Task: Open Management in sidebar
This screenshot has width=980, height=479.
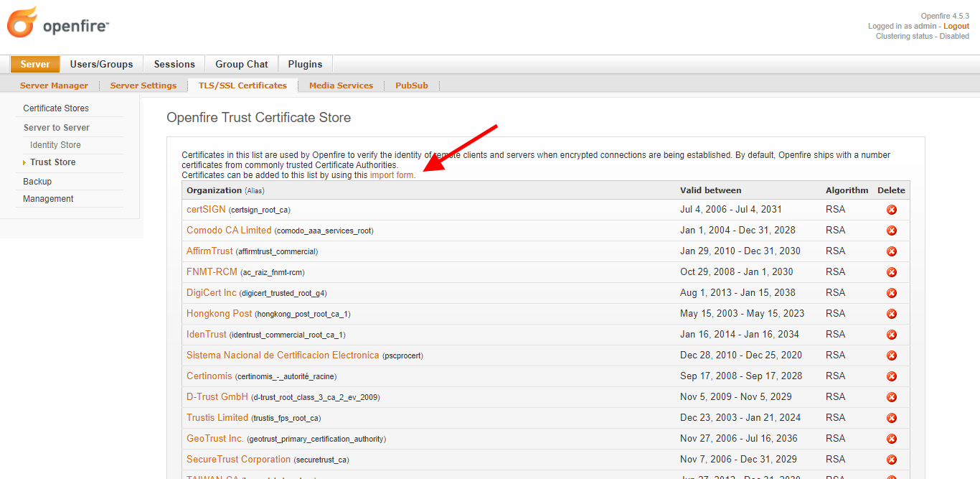Action: click(48, 199)
